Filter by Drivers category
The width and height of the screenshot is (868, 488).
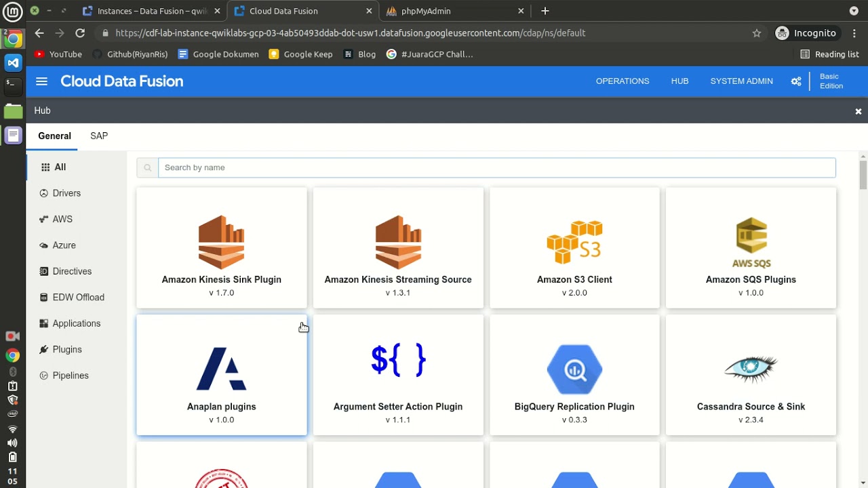66,193
